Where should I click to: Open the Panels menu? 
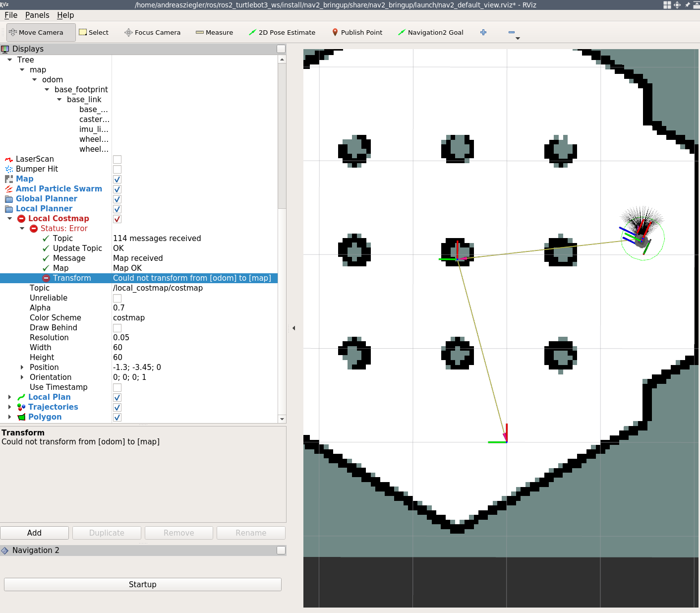37,15
